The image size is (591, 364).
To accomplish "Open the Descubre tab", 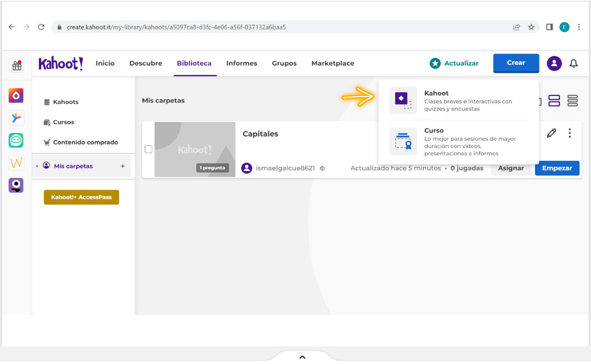I will point(145,63).
